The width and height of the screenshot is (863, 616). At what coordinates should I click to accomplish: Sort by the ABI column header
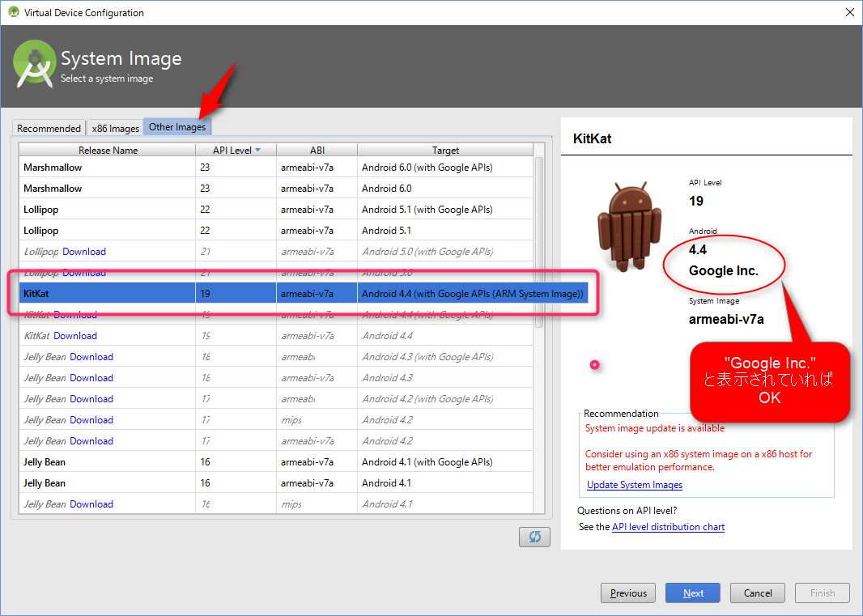317,151
